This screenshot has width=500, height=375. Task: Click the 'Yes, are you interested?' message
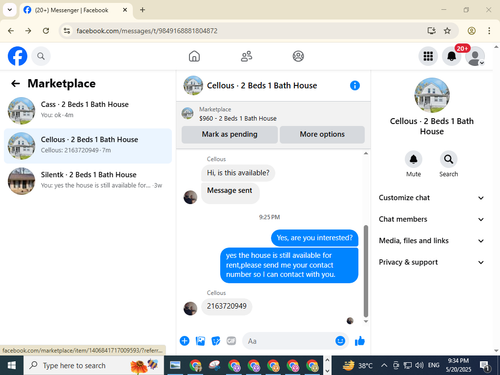pos(314,238)
